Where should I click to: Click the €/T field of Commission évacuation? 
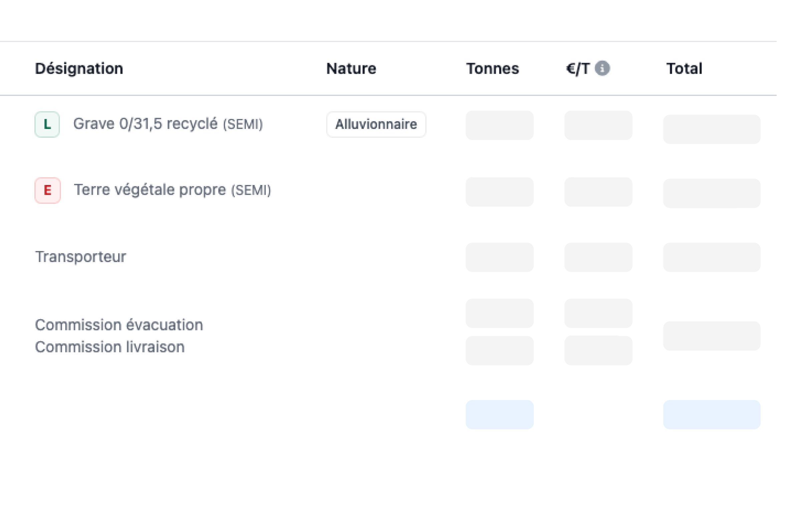coord(598,313)
